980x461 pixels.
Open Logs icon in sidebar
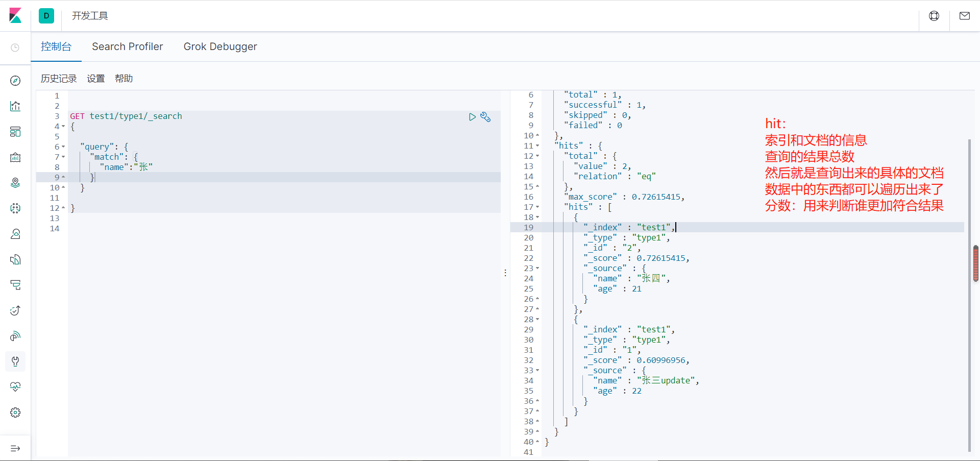coord(15,259)
